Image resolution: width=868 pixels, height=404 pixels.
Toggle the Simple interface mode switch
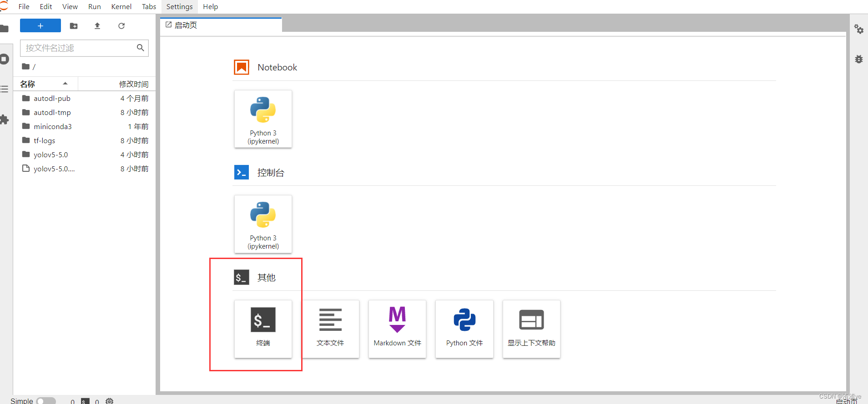[x=46, y=401]
